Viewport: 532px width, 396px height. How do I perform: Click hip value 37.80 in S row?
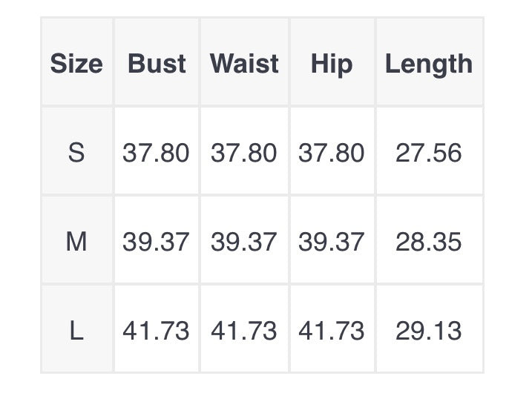tap(332, 153)
